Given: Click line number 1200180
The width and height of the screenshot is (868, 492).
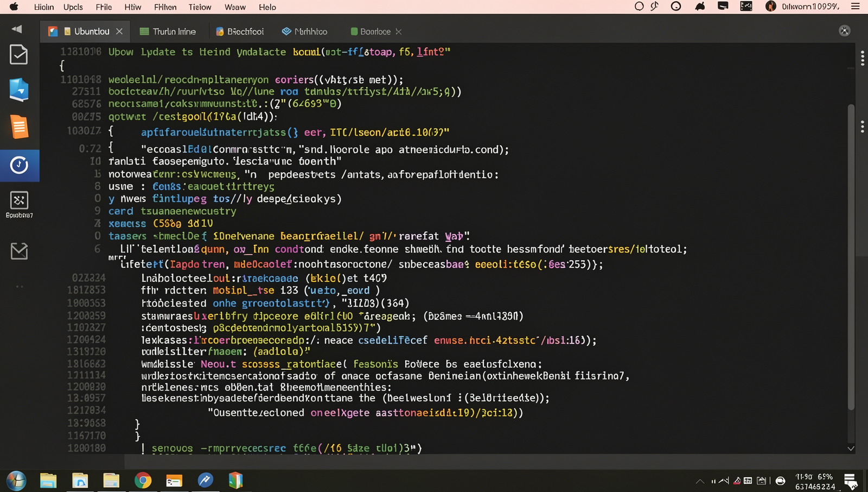Looking at the screenshot, I should (x=86, y=448).
